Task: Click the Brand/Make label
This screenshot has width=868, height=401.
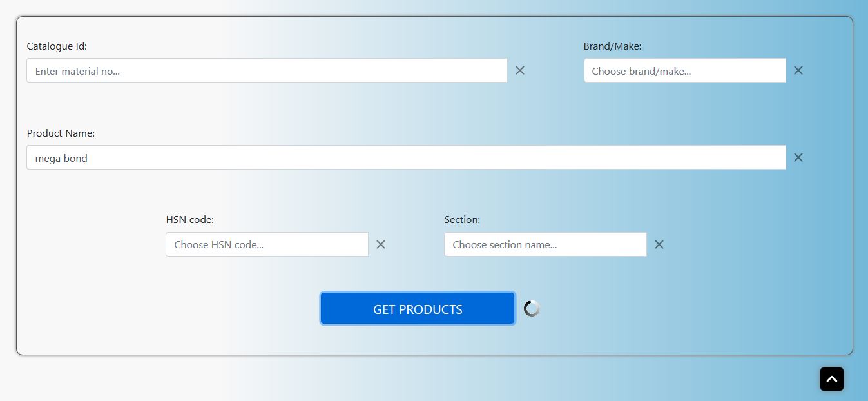Action: point(612,46)
